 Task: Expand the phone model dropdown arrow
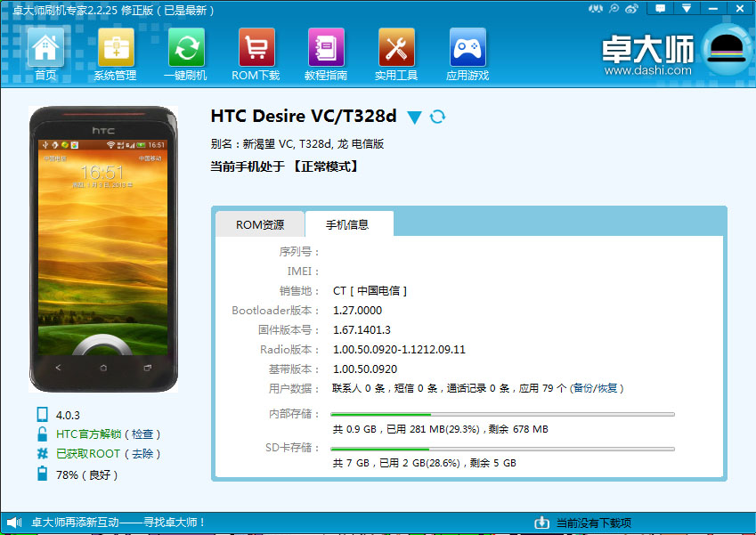click(x=414, y=118)
